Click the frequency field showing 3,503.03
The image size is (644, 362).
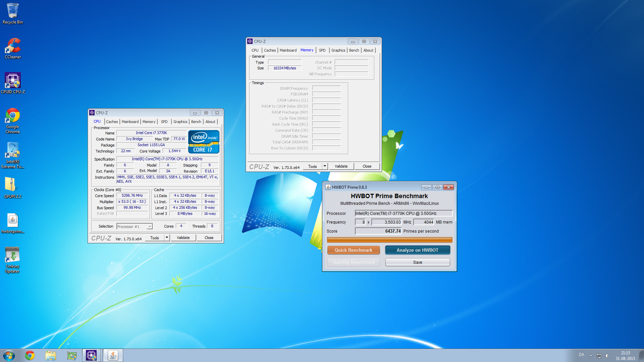[x=386, y=222]
